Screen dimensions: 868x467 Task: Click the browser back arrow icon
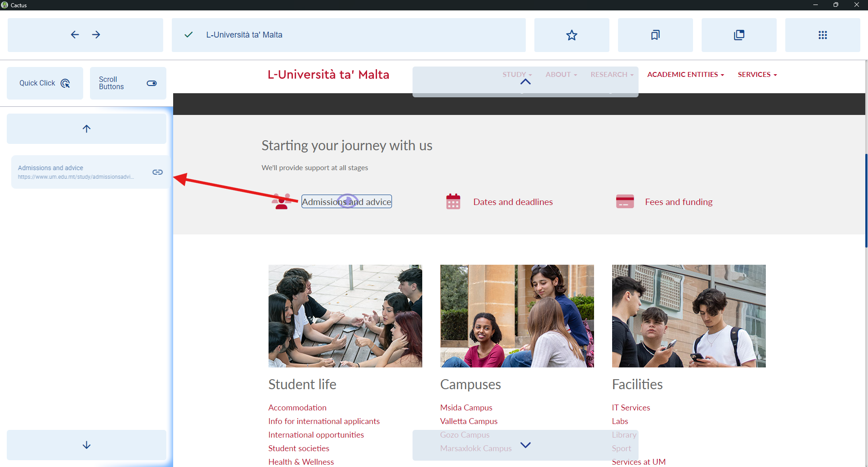pyautogui.click(x=75, y=35)
